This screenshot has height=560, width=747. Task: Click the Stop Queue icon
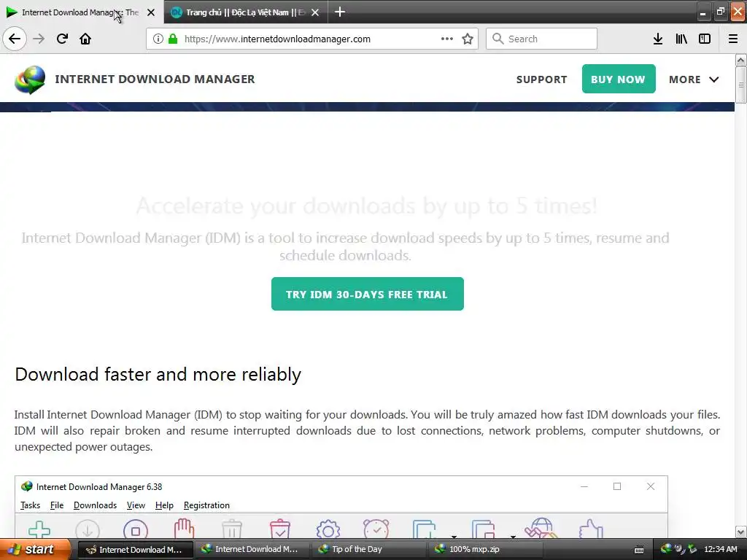(484, 529)
